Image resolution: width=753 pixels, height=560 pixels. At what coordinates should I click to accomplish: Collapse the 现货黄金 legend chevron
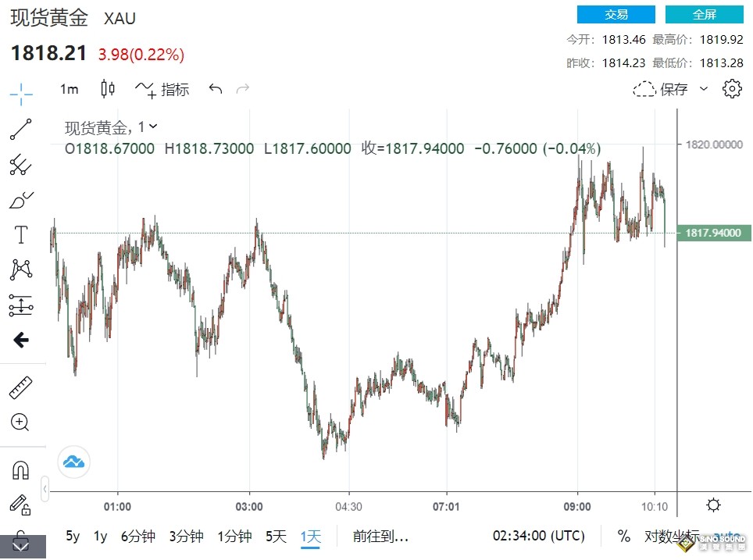[x=153, y=127]
